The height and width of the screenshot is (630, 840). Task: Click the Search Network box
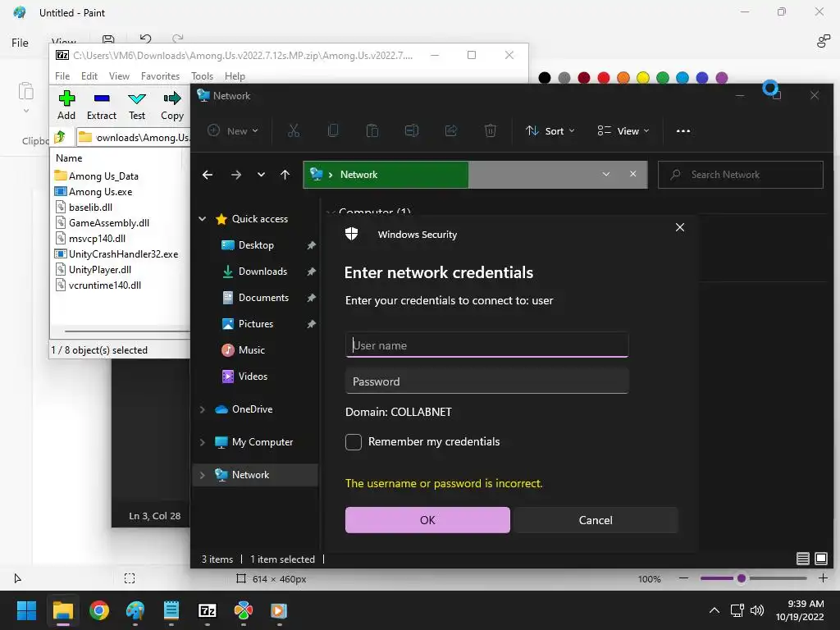[741, 175]
